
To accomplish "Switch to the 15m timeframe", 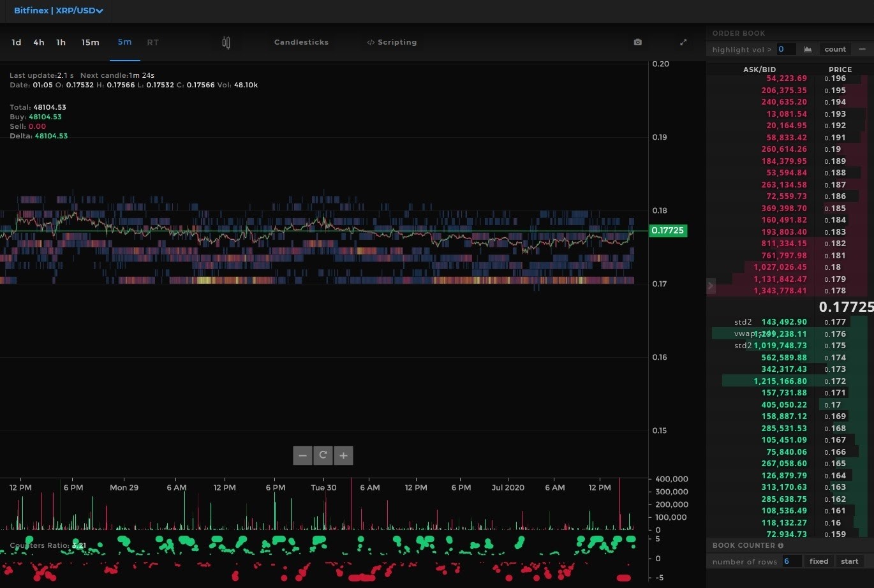I will pyautogui.click(x=91, y=43).
